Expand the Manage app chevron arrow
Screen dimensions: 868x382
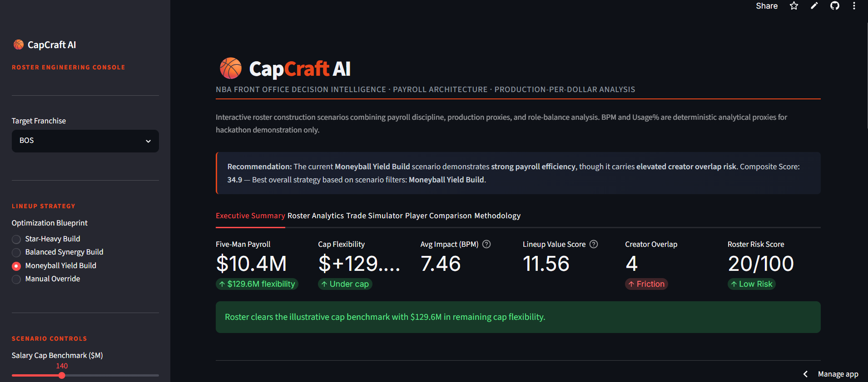(x=805, y=374)
